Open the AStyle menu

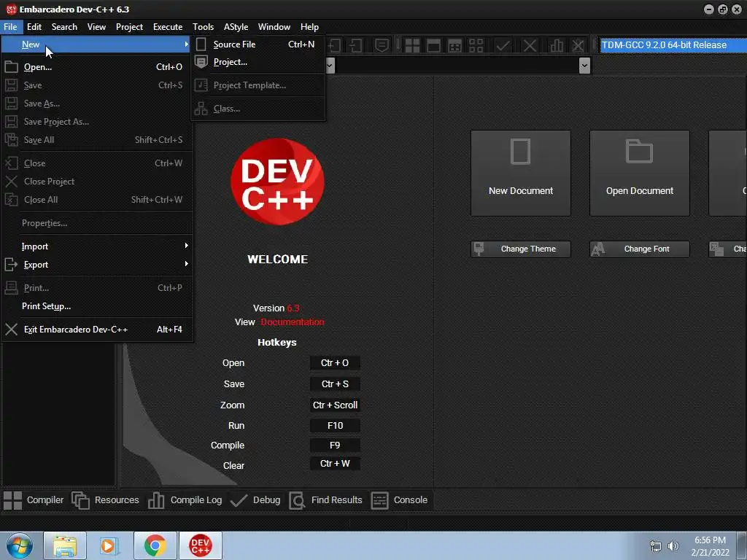pyautogui.click(x=236, y=27)
